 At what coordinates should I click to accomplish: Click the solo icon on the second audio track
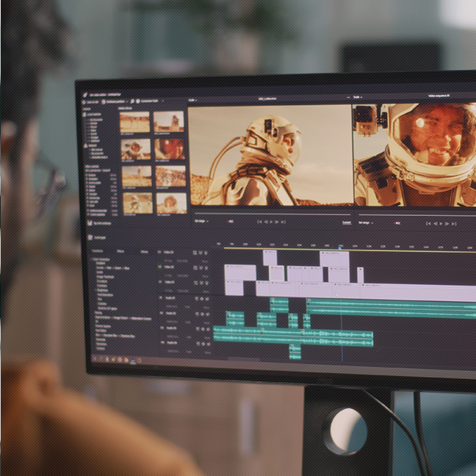pos(200,312)
